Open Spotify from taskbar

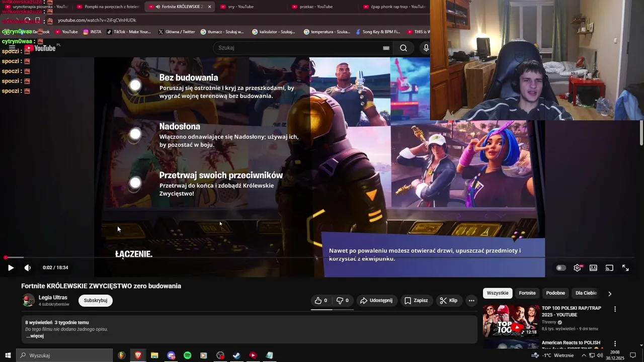pos(187,355)
